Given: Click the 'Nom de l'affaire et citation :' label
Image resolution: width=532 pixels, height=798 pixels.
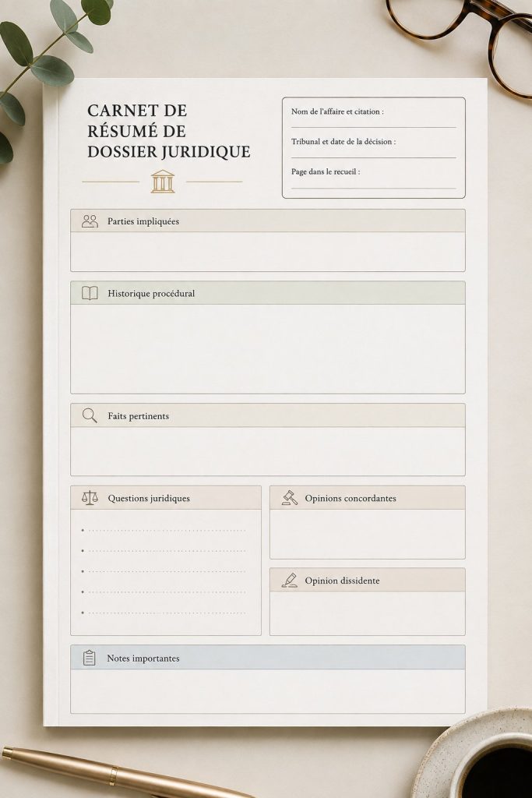Looking at the screenshot, I should click(x=338, y=111).
